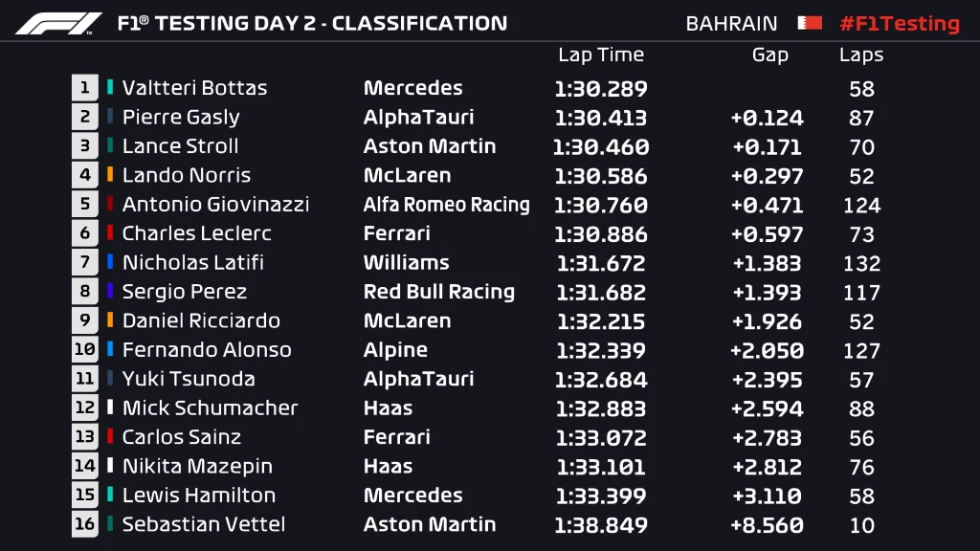Click the position 16 badge
This screenshot has height=551, width=980.
85,524
